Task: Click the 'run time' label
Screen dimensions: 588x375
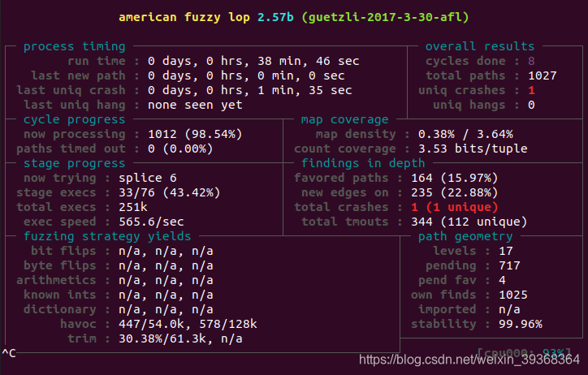Action: coord(97,61)
